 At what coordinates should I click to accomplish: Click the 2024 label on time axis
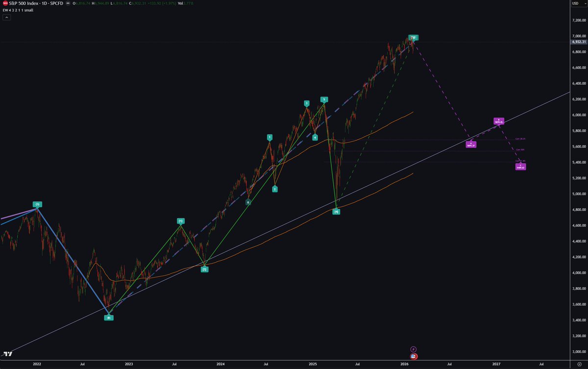tap(220, 365)
